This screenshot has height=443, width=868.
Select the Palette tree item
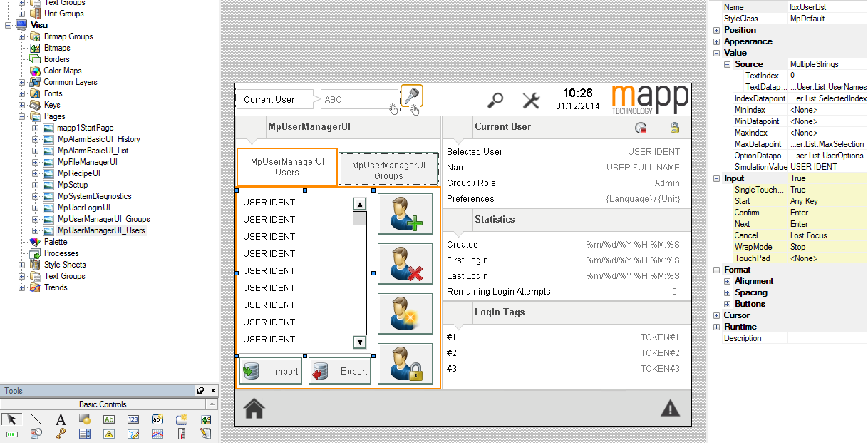(x=56, y=242)
